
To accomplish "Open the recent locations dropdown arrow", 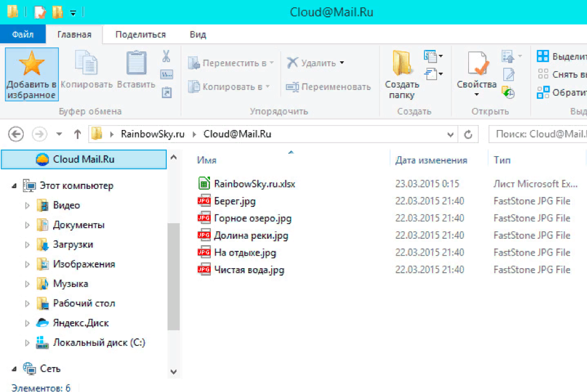I will [x=59, y=134].
